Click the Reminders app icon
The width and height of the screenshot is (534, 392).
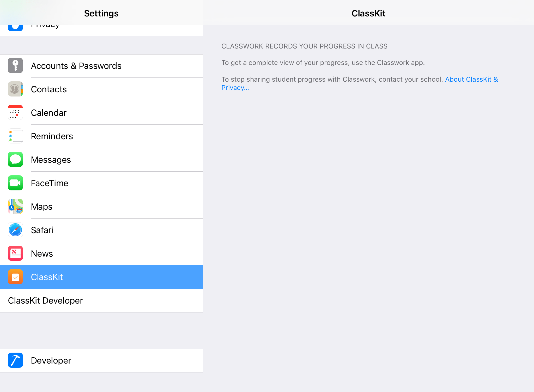(x=15, y=136)
